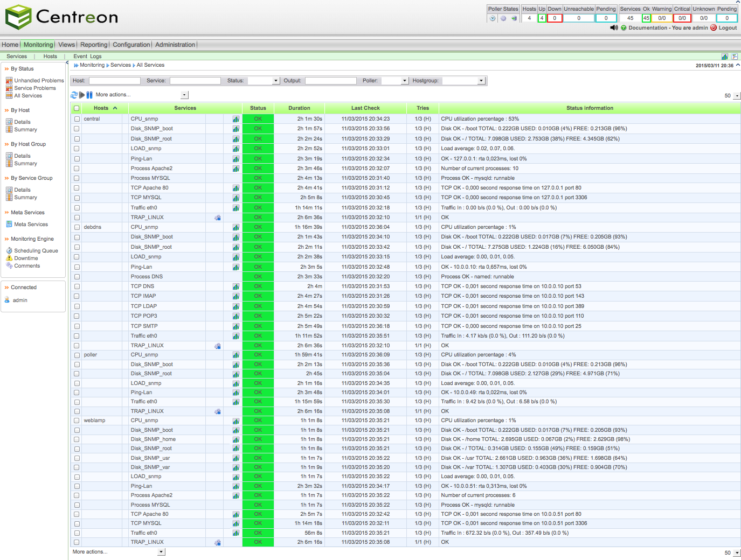Open the Configuration menu
Image resolution: width=741 pixels, height=560 pixels.
pos(131,45)
